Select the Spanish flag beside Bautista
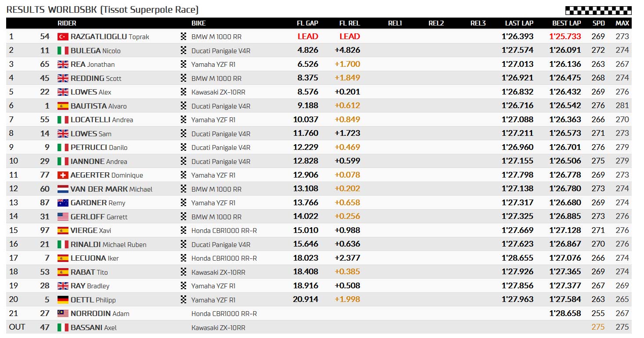644x338 pixels. (x=63, y=106)
